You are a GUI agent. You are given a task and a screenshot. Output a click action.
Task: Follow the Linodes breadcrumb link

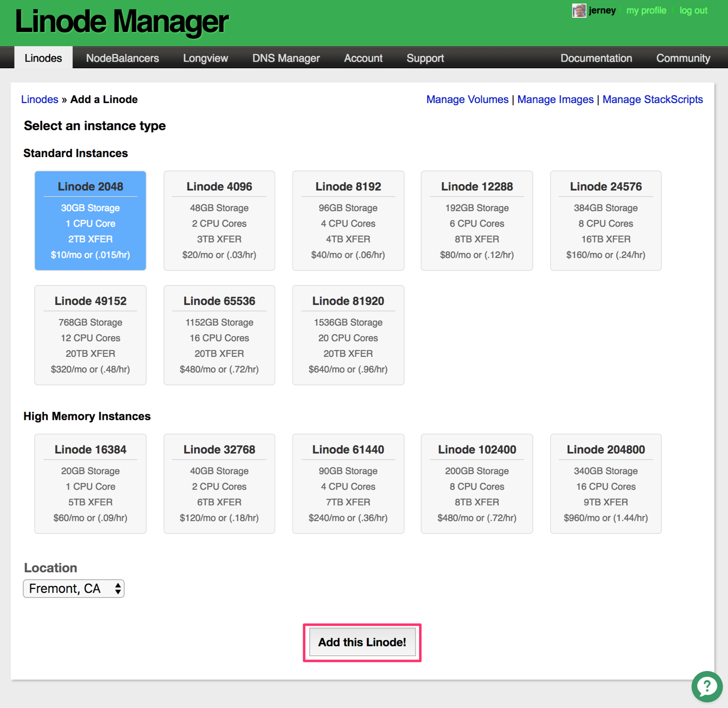[40, 99]
